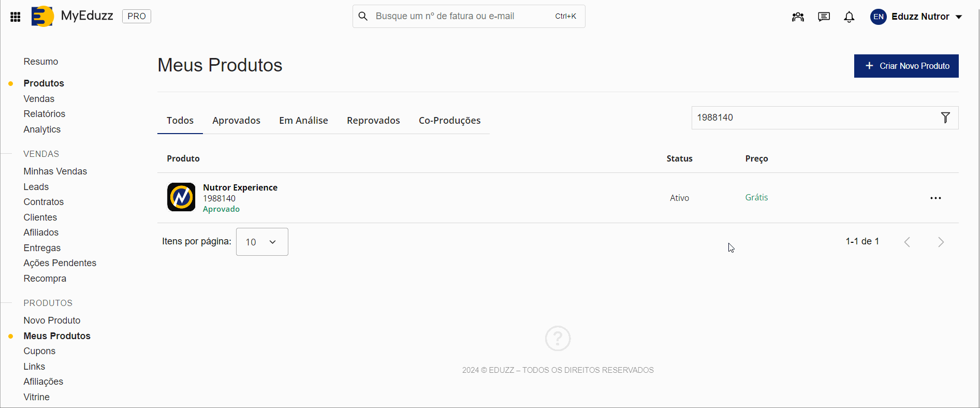Click the help question mark icon
Image resolution: width=980 pixels, height=408 pixels.
(558, 339)
